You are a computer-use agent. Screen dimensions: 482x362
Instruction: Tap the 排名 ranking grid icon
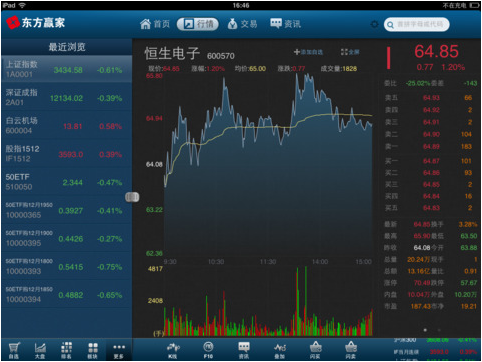click(x=66, y=350)
